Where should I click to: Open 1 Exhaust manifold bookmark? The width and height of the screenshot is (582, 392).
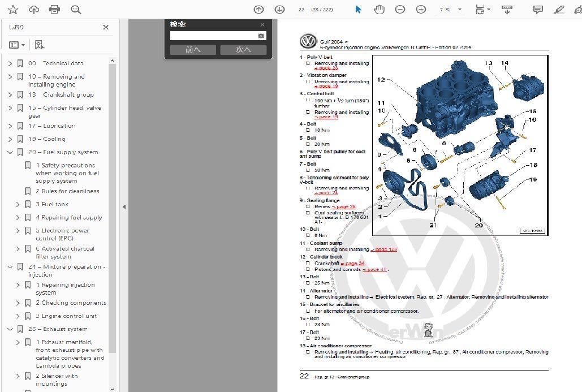pyautogui.click(x=70, y=354)
